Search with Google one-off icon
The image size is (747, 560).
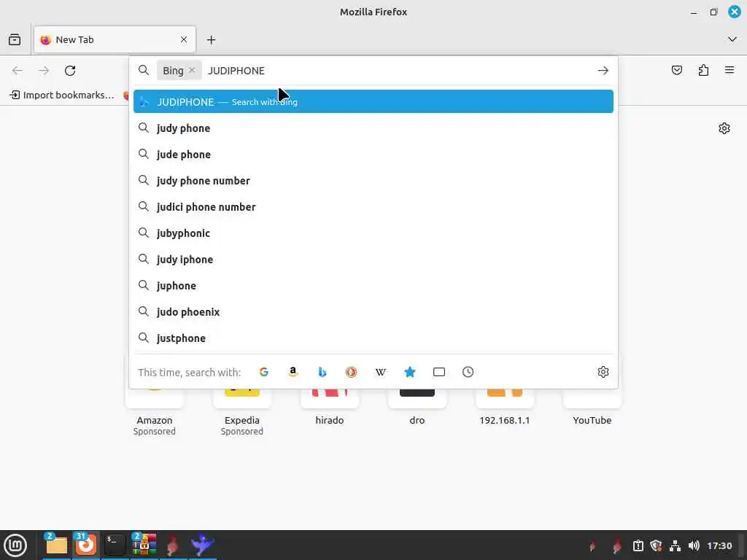pyautogui.click(x=264, y=372)
